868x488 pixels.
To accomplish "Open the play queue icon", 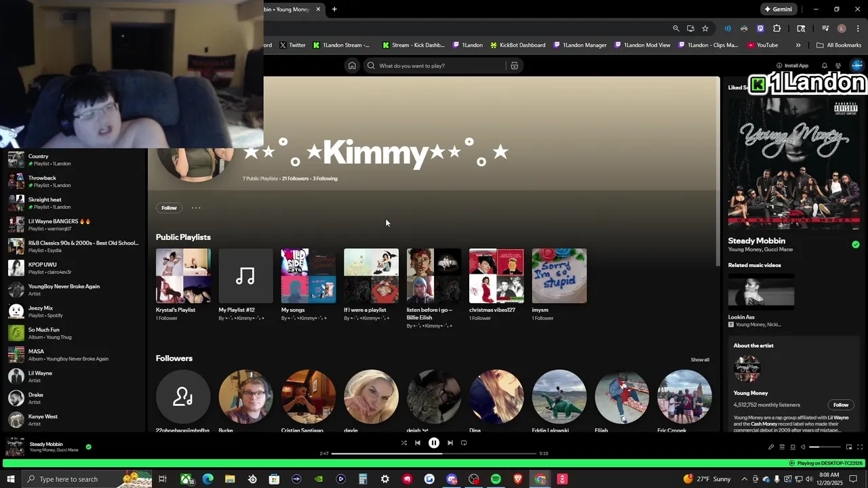I will click(782, 447).
